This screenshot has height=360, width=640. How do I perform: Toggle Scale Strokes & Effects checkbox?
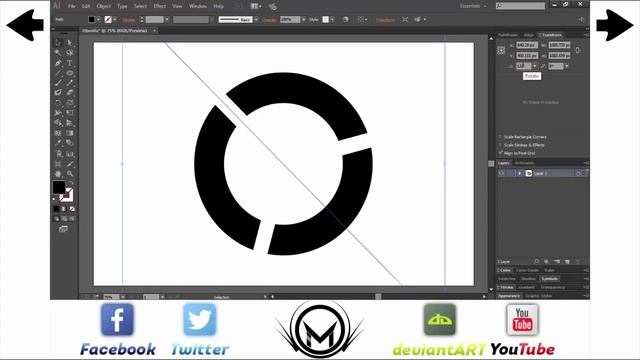pyautogui.click(x=500, y=145)
